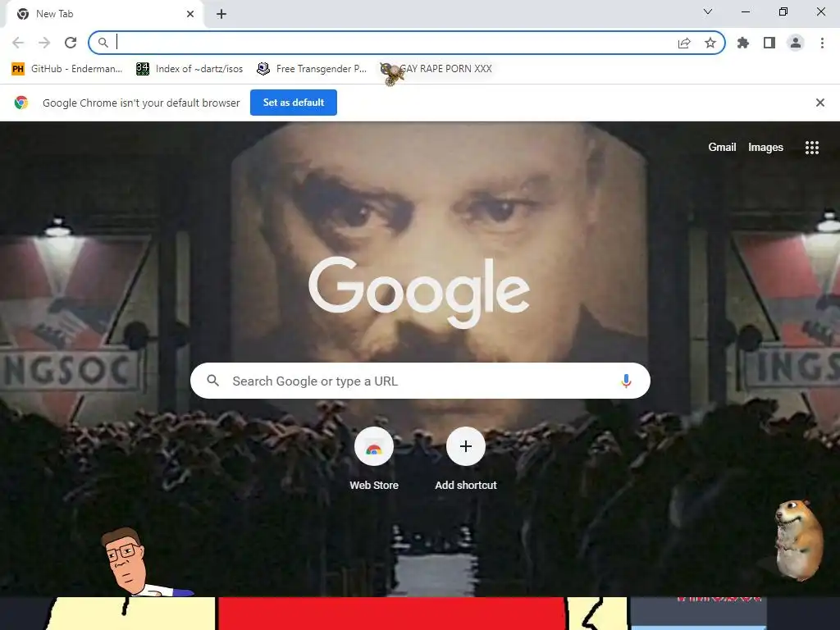The width and height of the screenshot is (840, 630).
Task: Click the forward navigation arrow
Action: point(44,43)
